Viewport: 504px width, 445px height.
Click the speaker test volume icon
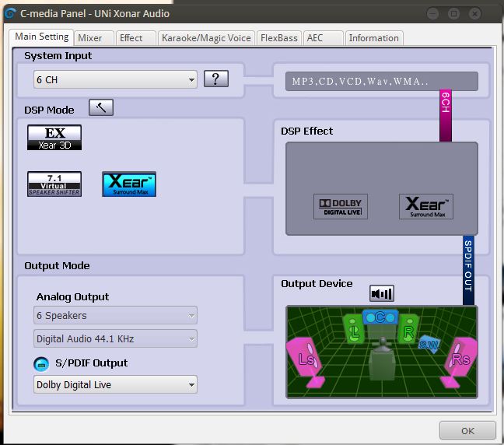pyautogui.click(x=382, y=293)
